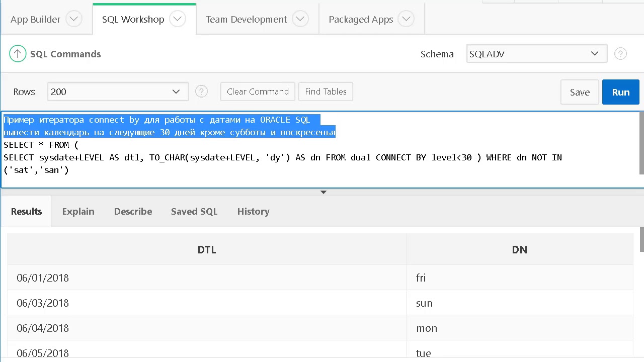
Task: Switch to the Explain tab
Action: tap(78, 212)
